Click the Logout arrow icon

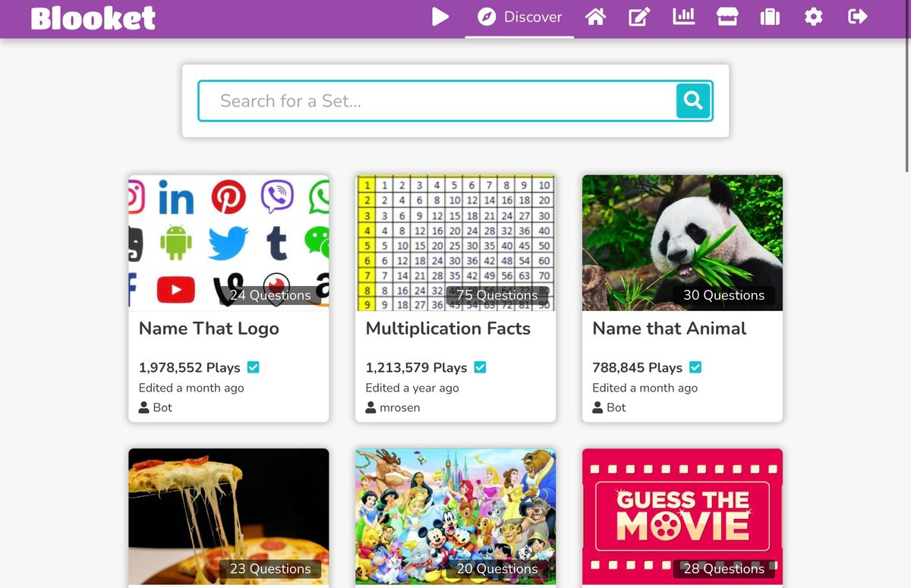click(x=857, y=17)
